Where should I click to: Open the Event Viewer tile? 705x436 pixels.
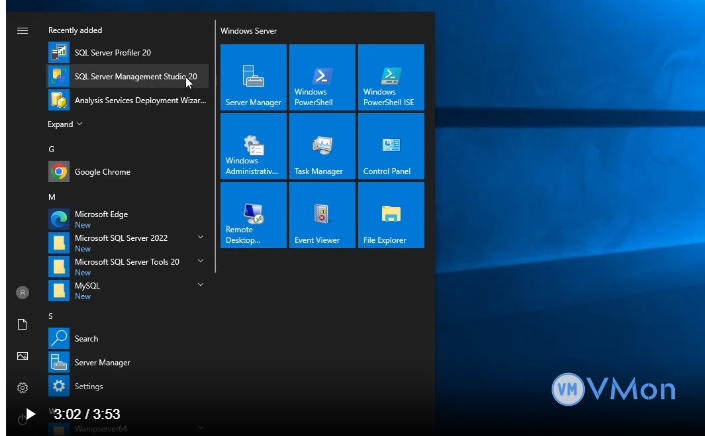click(322, 215)
